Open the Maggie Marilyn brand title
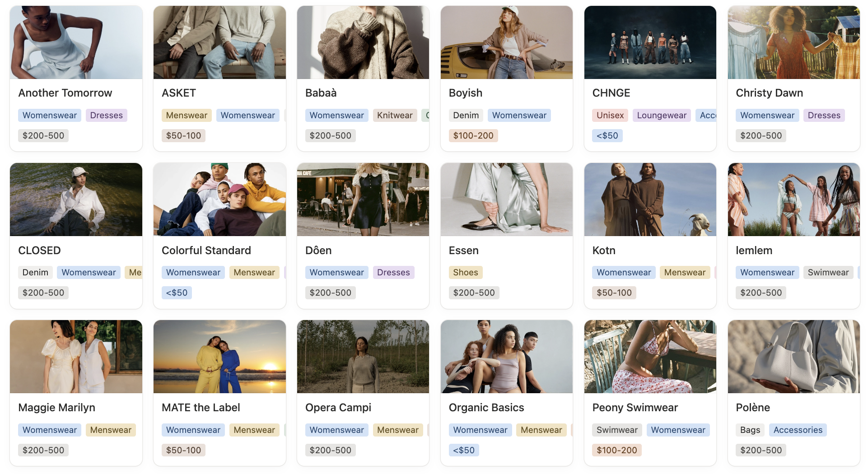Image resolution: width=868 pixels, height=474 pixels. click(56, 408)
